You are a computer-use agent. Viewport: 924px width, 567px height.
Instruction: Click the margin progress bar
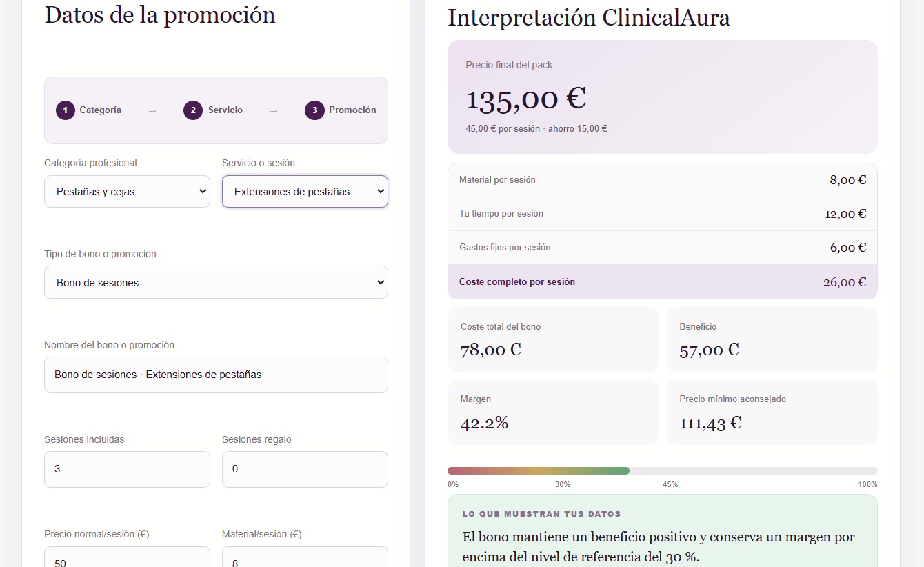pos(663,470)
